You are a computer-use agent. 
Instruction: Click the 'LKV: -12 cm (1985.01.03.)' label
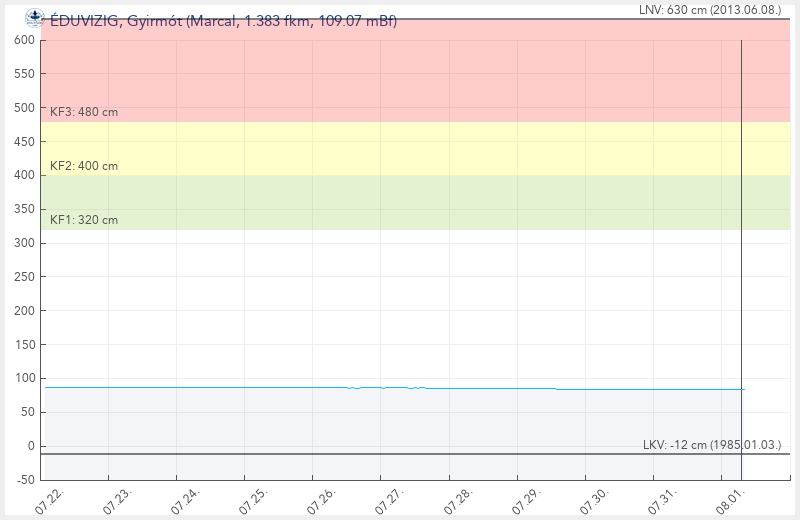tap(712, 444)
